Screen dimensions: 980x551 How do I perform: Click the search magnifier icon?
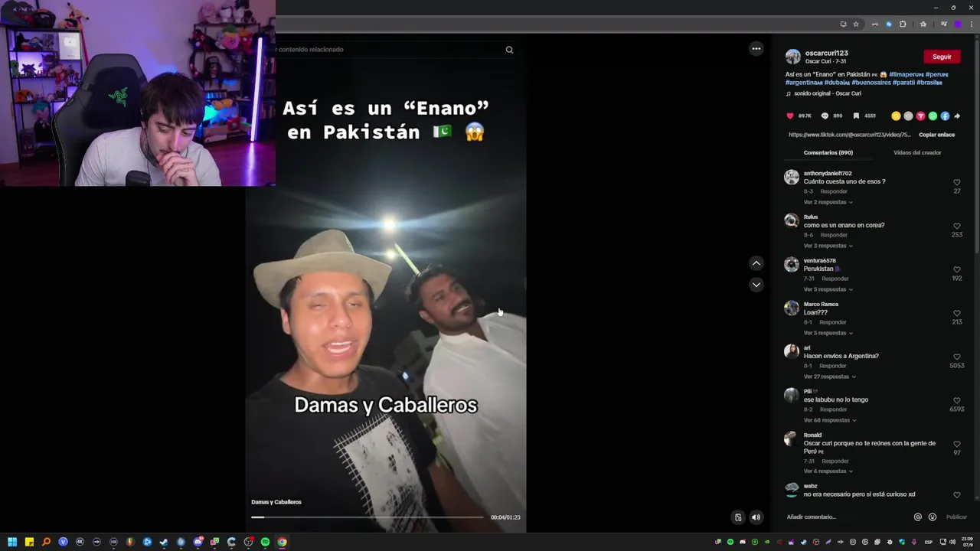[x=509, y=50]
